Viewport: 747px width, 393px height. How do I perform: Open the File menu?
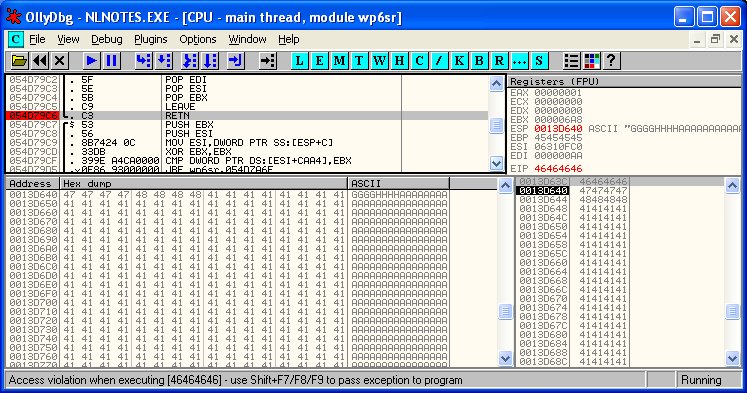coord(37,39)
